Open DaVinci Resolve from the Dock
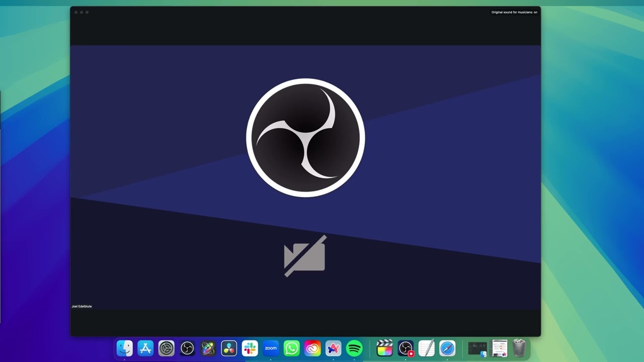The width and height of the screenshot is (644, 362). [x=229, y=348]
